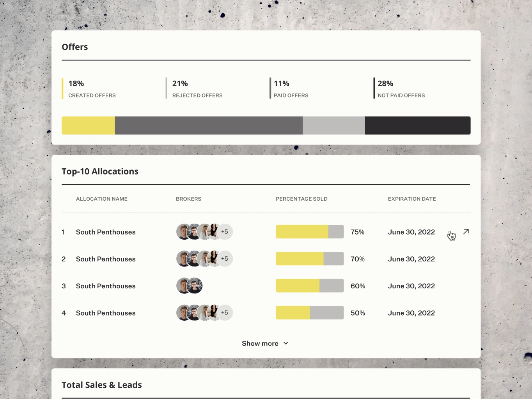Open the Offers section header

pyautogui.click(x=74, y=47)
